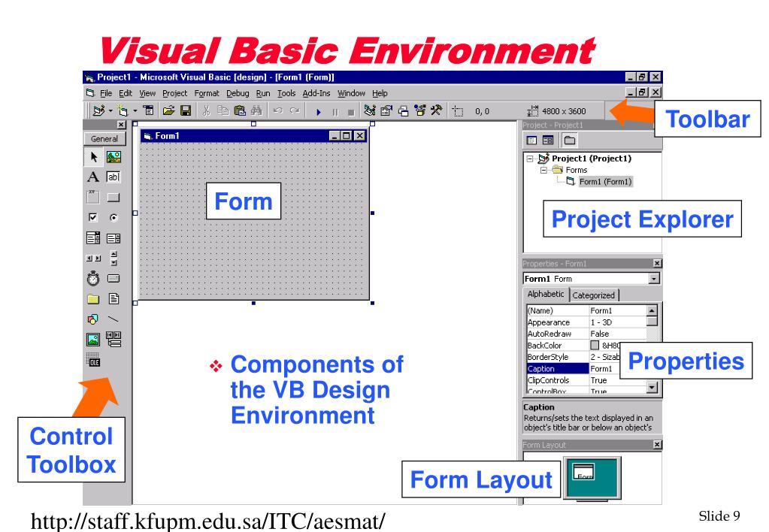The width and height of the screenshot is (769, 532).
Task: Click the Start (Run) icon on the toolbar
Action: click(318, 109)
